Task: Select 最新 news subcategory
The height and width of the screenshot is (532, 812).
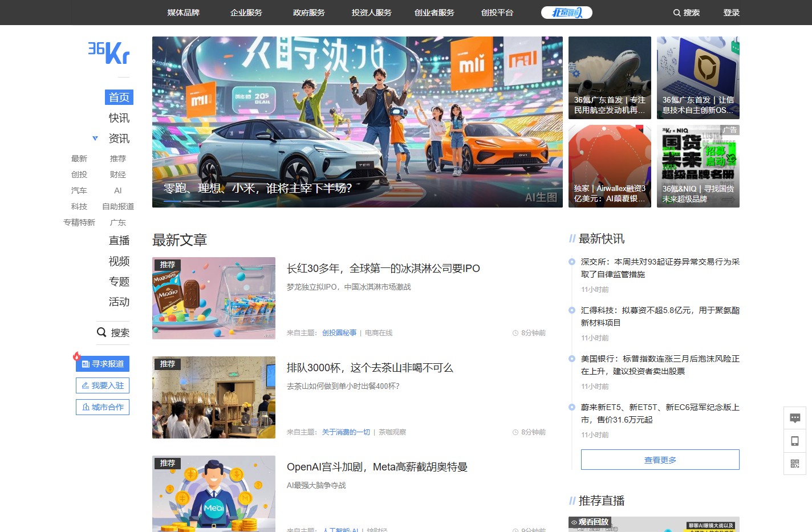Action: [x=79, y=159]
